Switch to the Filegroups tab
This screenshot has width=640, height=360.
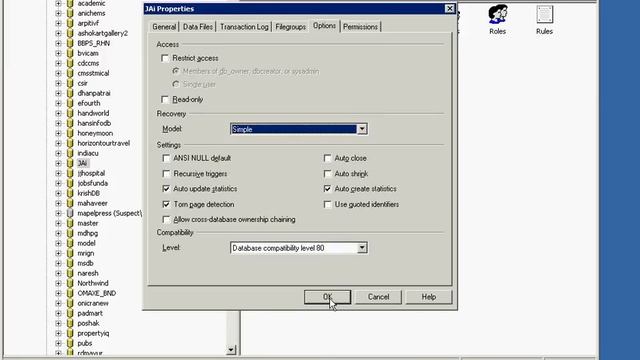point(291,27)
